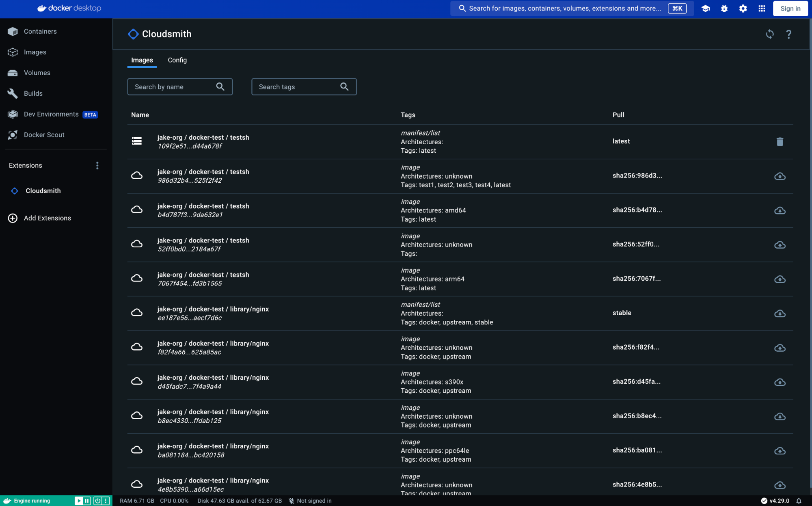Click the Pull column header
The width and height of the screenshot is (812, 506).
coord(618,115)
